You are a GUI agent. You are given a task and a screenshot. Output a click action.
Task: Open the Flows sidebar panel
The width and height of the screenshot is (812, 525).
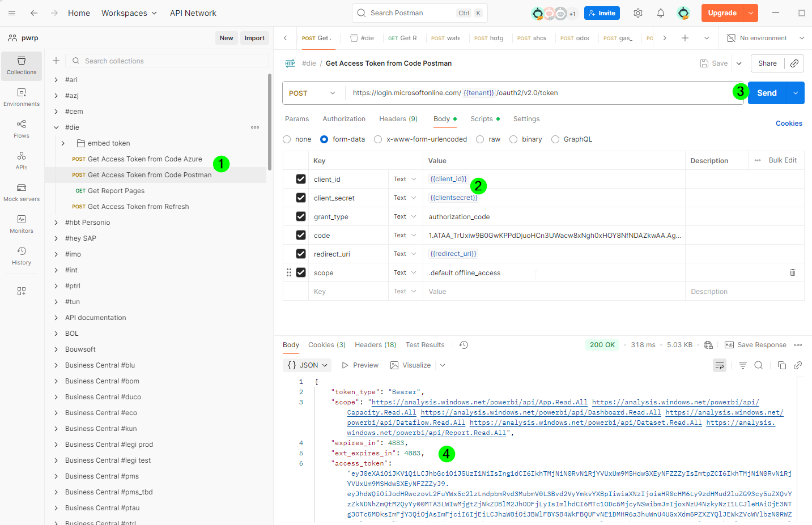(x=22, y=129)
